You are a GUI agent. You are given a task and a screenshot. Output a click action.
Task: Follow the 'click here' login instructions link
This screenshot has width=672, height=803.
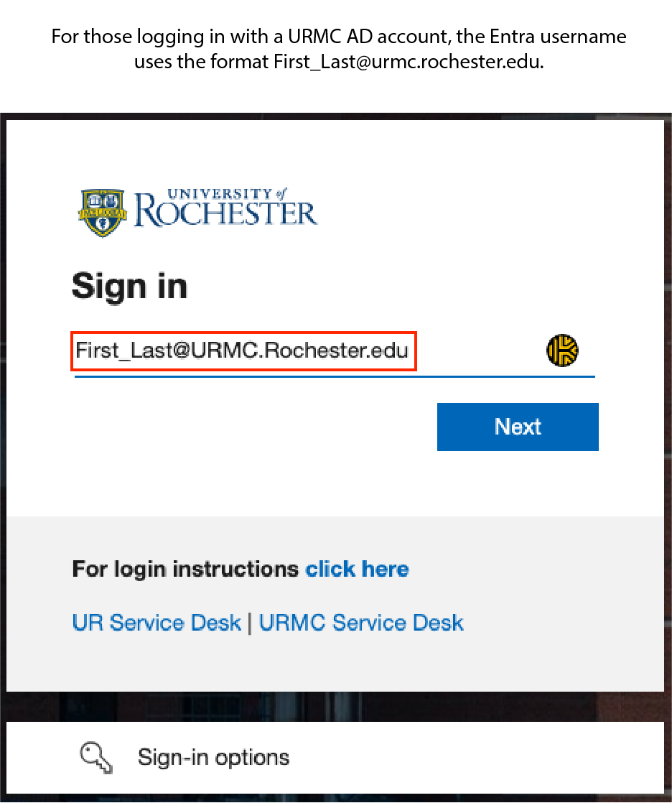358,569
